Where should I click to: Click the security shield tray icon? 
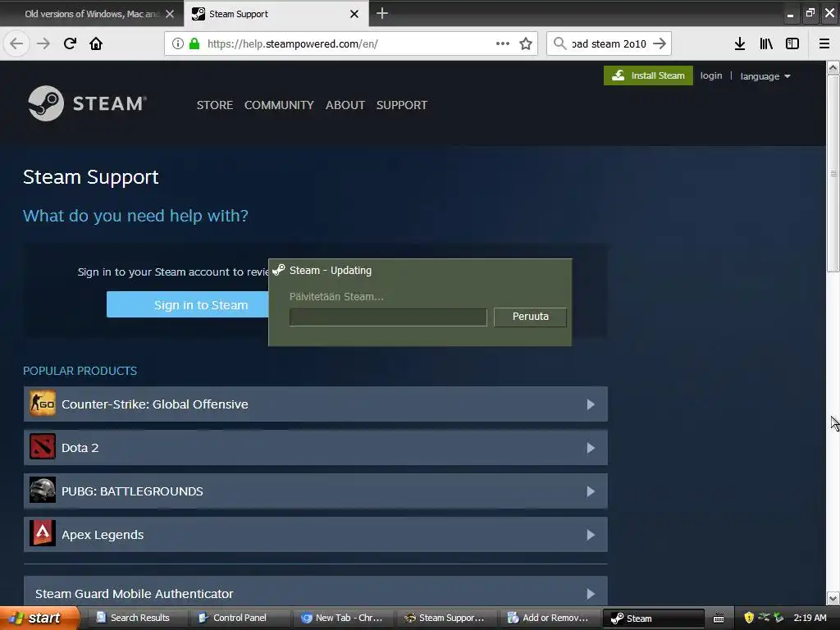coord(749,618)
